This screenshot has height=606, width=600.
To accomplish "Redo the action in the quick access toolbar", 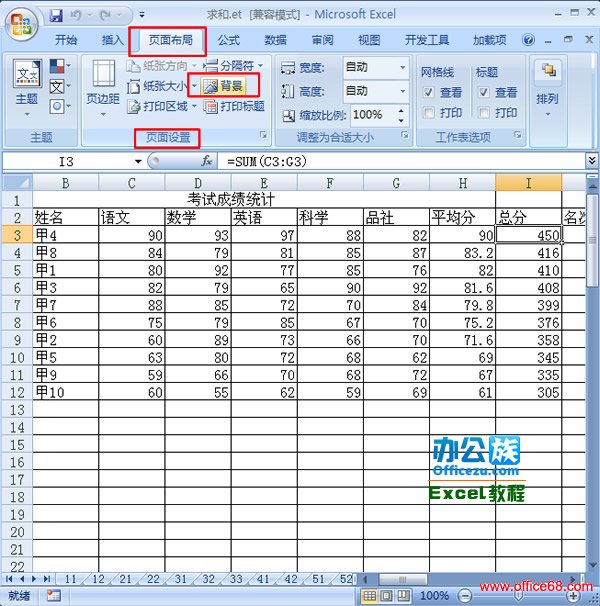I will pyautogui.click(x=106, y=15).
